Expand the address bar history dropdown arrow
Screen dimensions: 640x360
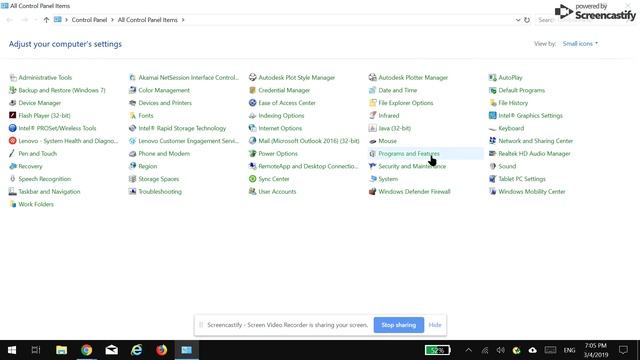[x=518, y=20]
